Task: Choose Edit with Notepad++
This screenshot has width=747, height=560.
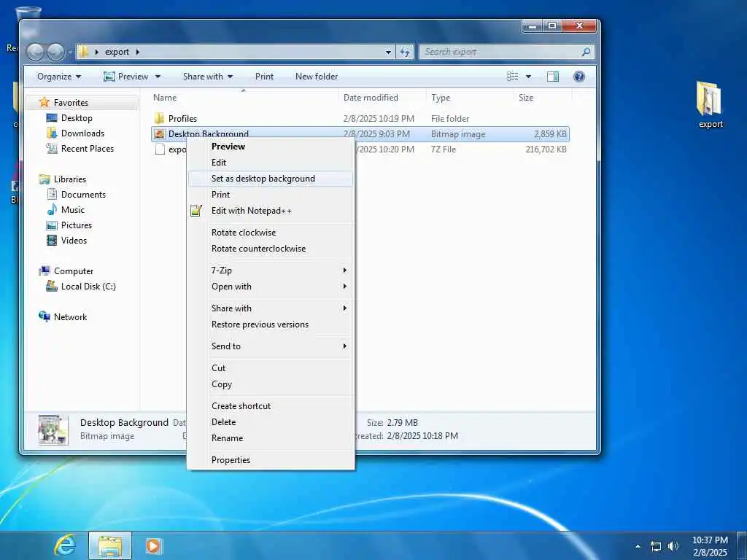Action: (x=271, y=211)
